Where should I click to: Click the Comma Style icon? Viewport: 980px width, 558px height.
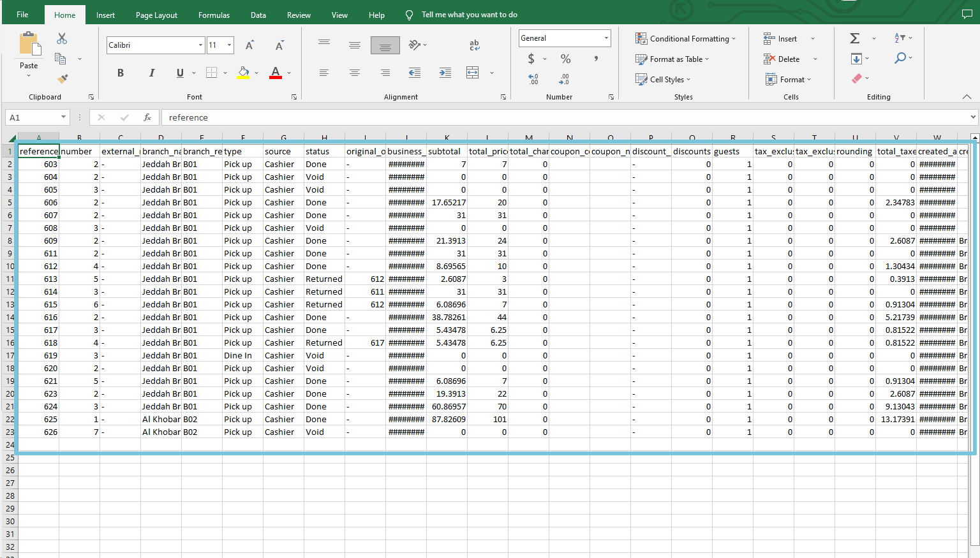(x=595, y=59)
